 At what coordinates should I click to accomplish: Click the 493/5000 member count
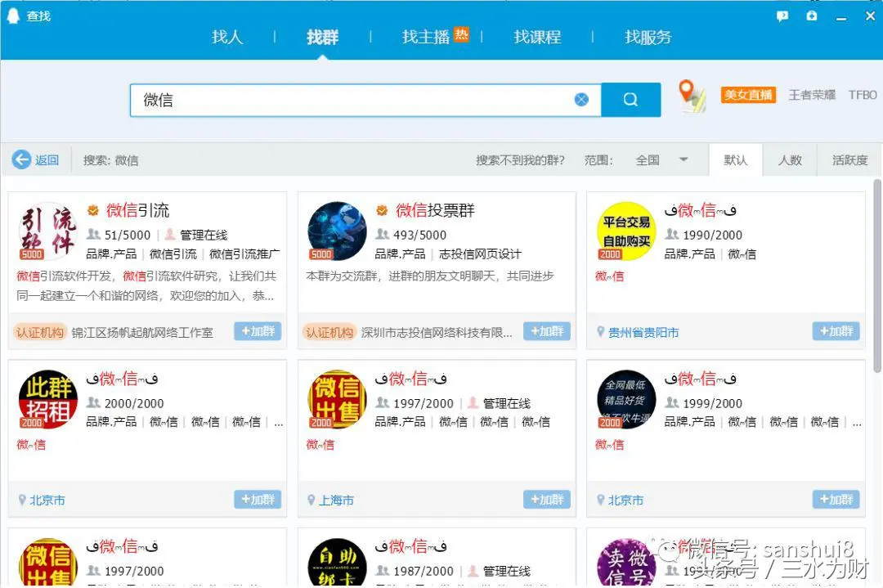click(420, 235)
